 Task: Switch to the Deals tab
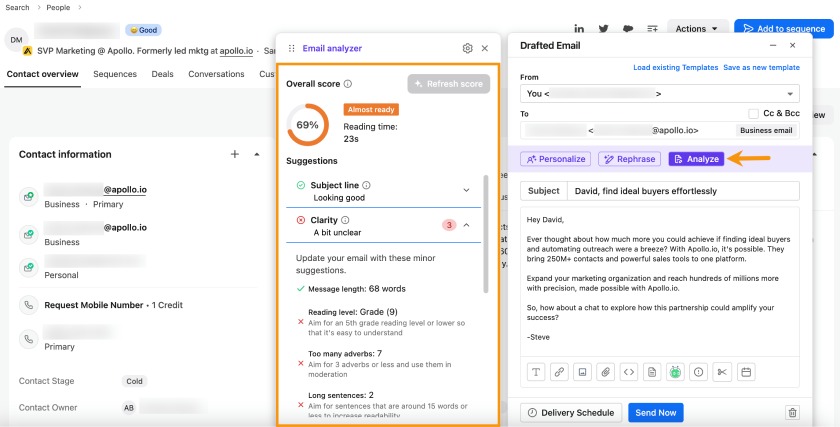click(x=162, y=74)
